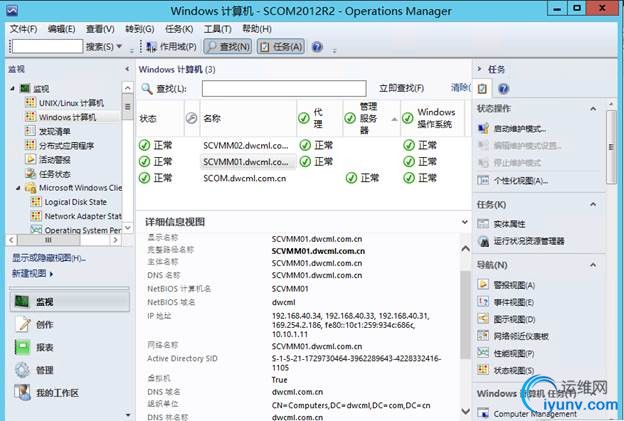Collapse the 状态操作 section
Screen dimensions: 624x421
click(593, 108)
